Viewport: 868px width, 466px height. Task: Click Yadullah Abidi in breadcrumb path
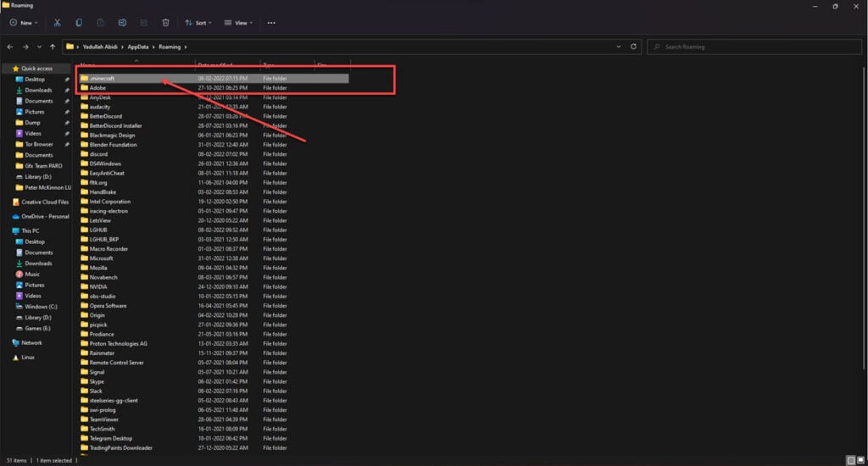100,47
